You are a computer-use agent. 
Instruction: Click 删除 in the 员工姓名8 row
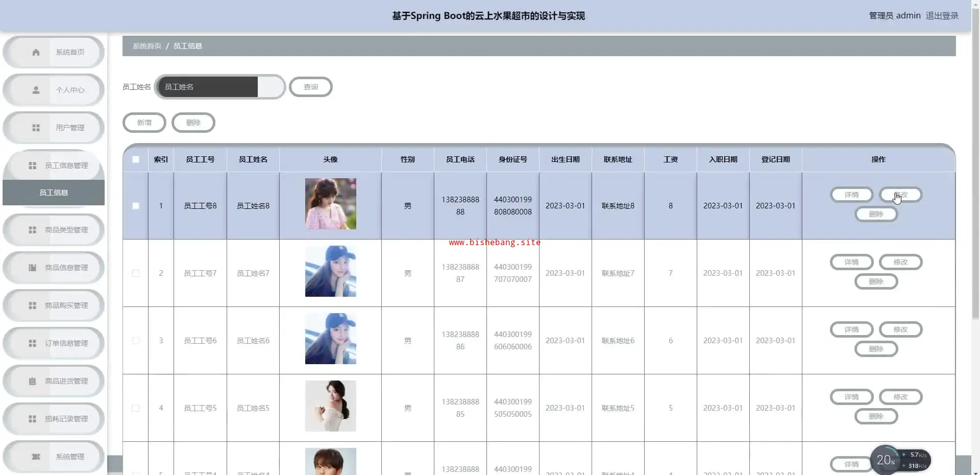(x=876, y=214)
